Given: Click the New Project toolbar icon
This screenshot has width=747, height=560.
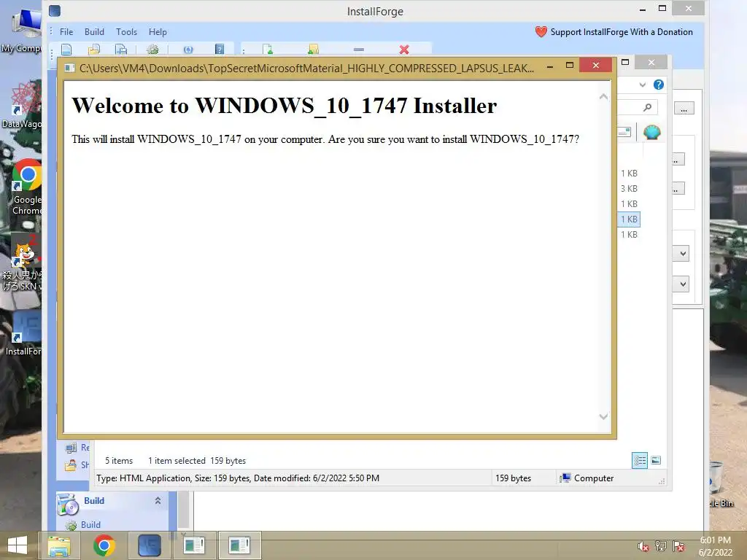Looking at the screenshot, I should 66,49.
